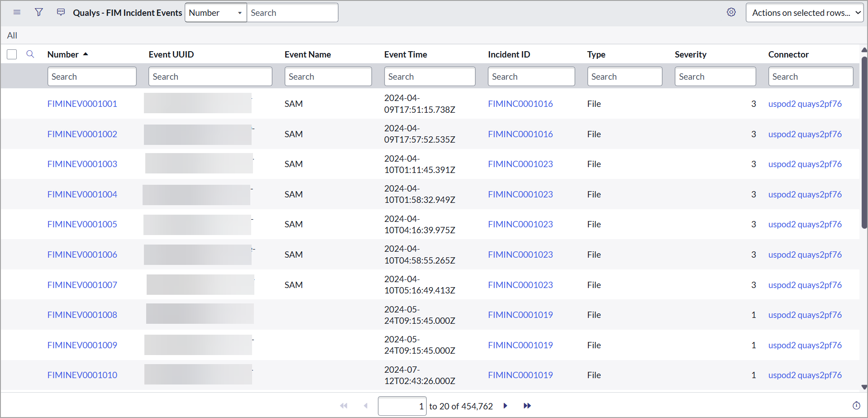Sort by the Severity column header
The height and width of the screenshot is (418, 868).
tap(690, 54)
